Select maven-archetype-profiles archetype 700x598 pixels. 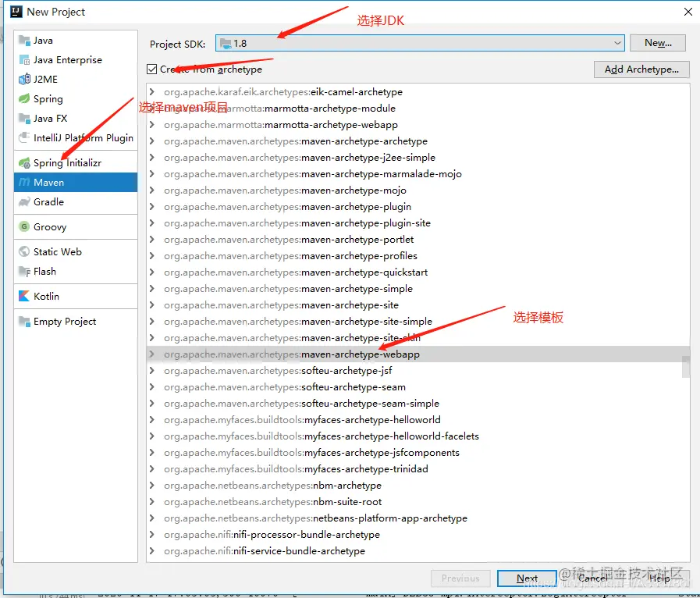click(x=418, y=256)
